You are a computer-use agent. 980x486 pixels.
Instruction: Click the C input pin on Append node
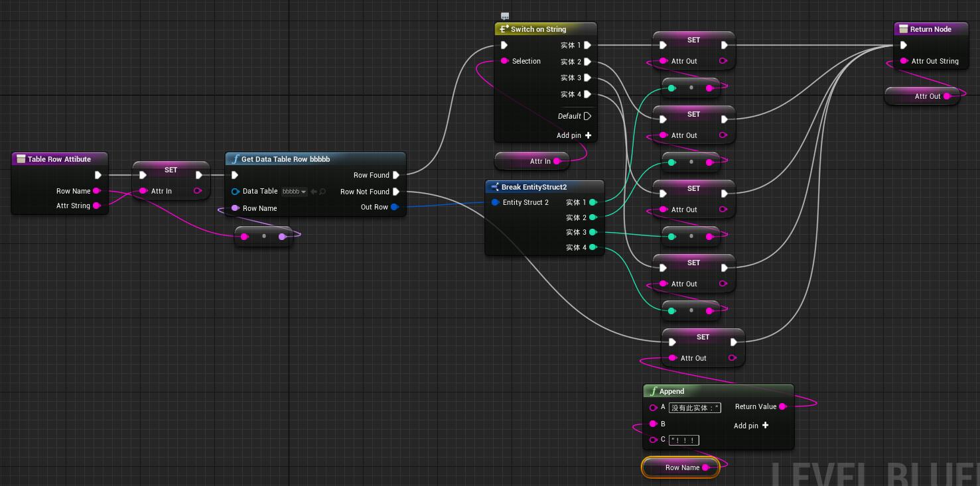(653, 440)
